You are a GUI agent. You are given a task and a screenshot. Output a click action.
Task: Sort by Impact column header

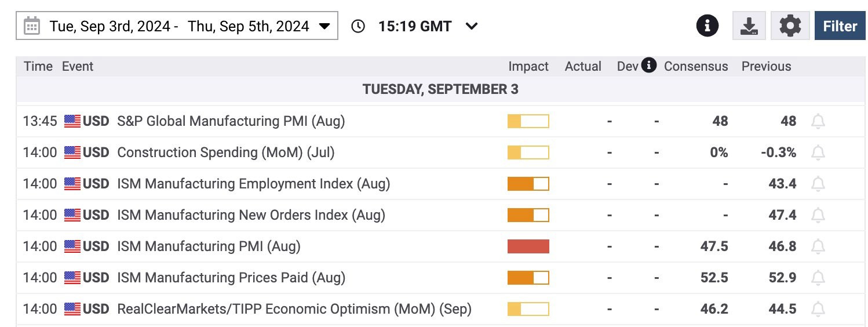(528, 66)
